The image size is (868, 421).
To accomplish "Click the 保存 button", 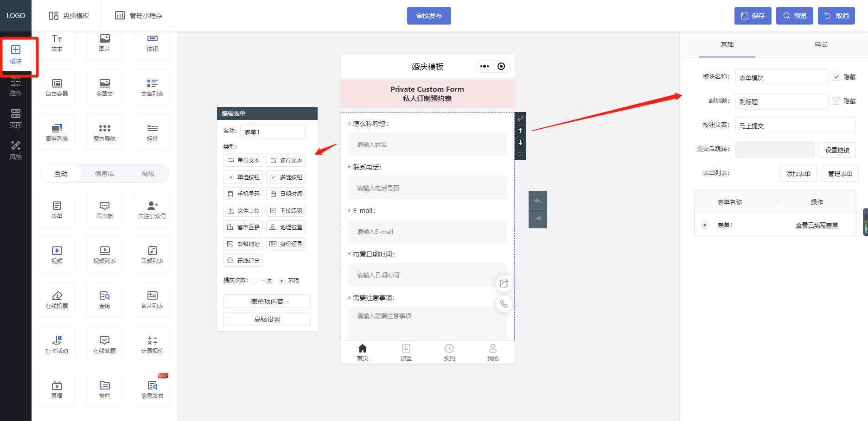I will (x=753, y=16).
